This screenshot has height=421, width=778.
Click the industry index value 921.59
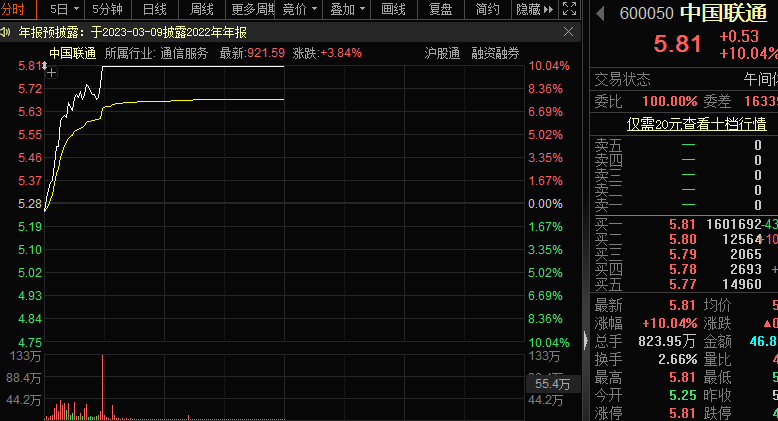click(266, 53)
